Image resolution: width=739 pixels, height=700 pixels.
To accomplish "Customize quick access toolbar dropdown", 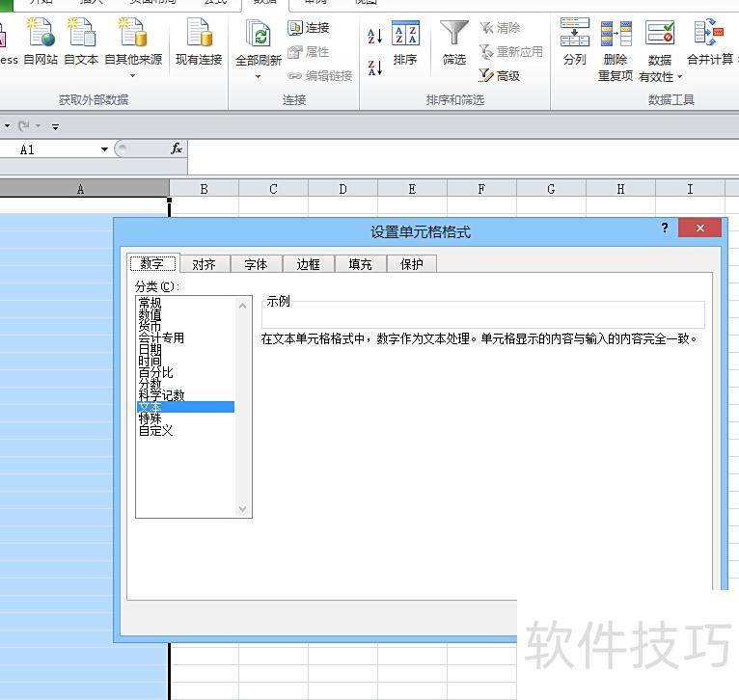I will coord(56,126).
